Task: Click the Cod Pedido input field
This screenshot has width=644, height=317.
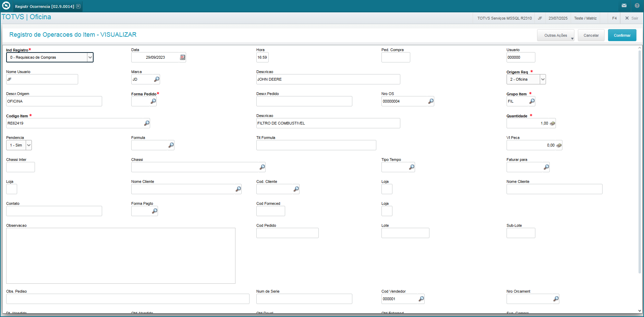Action: coord(288,233)
